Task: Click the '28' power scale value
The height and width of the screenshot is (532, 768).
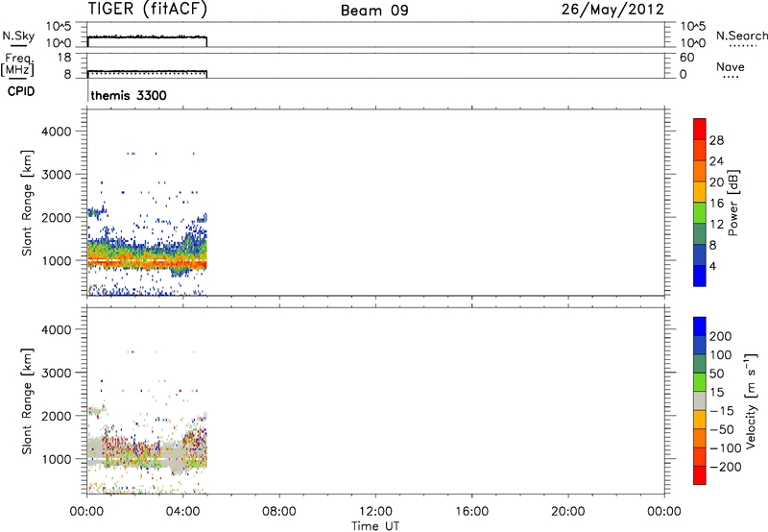Action: pos(716,141)
